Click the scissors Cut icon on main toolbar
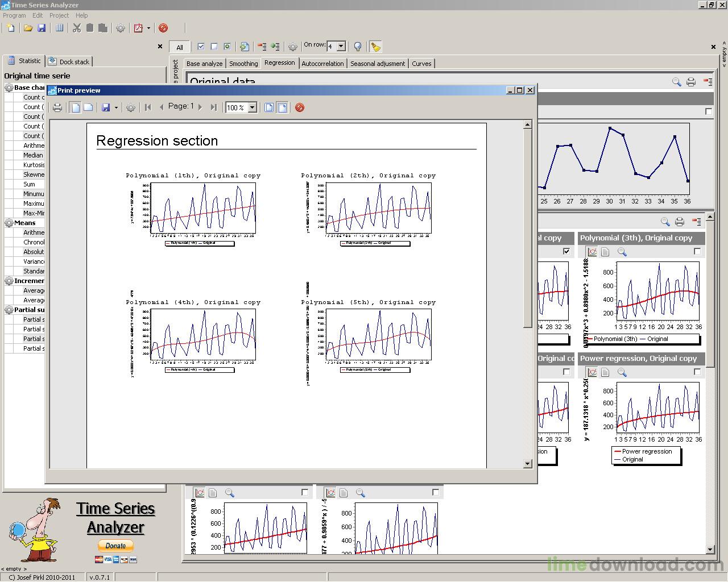This screenshot has height=582, width=728. [77, 27]
